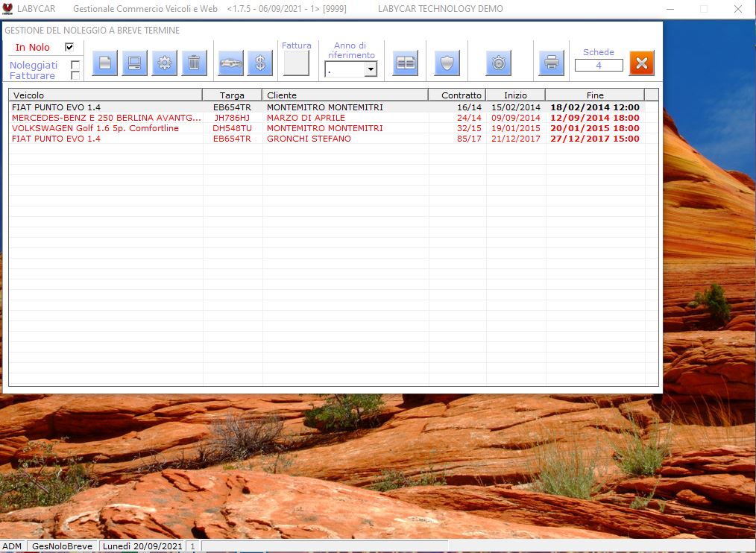
Task: Click end date 27/12/2017 15:00
Action: (x=595, y=139)
